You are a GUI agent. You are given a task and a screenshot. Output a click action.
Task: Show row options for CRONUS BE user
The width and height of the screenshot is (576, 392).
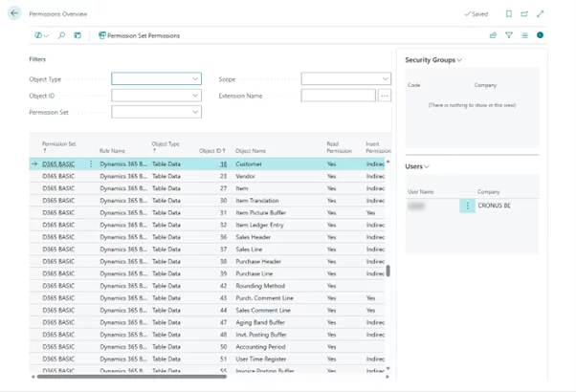tap(467, 206)
